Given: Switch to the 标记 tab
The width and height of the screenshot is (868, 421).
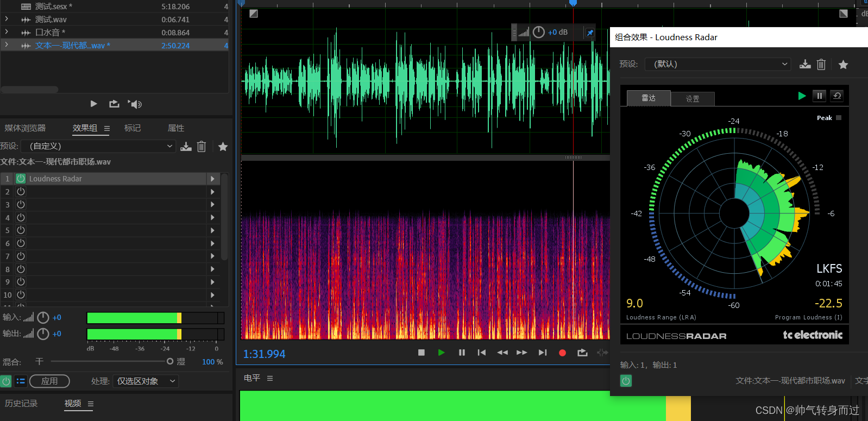Looking at the screenshot, I should (x=133, y=128).
